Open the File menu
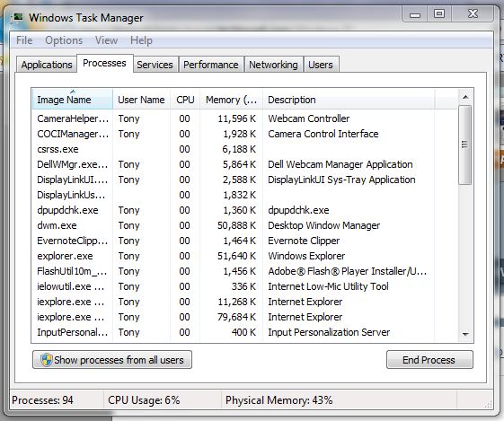504x421 pixels. pos(24,40)
